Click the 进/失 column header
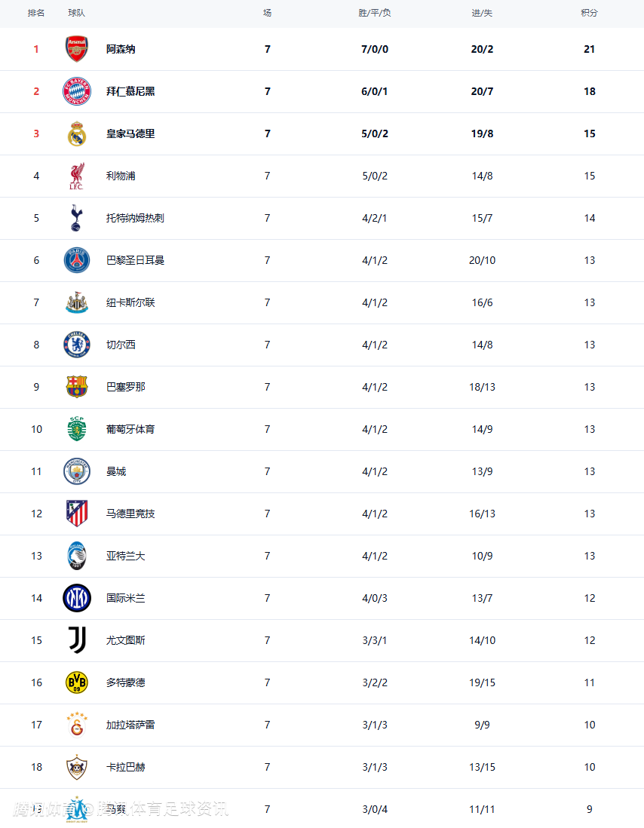Viewport: 644px width, 828px height. click(x=482, y=13)
